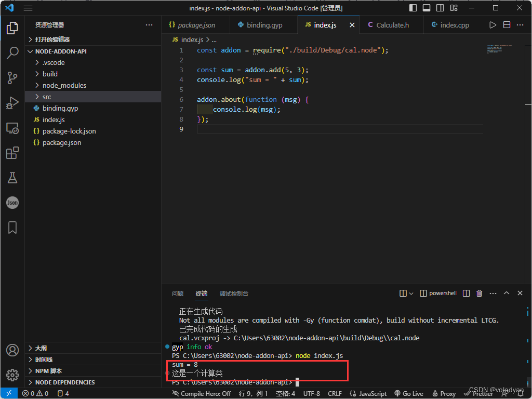
Task: Open the hamburger application menu
Action: click(x=28, y=8)
